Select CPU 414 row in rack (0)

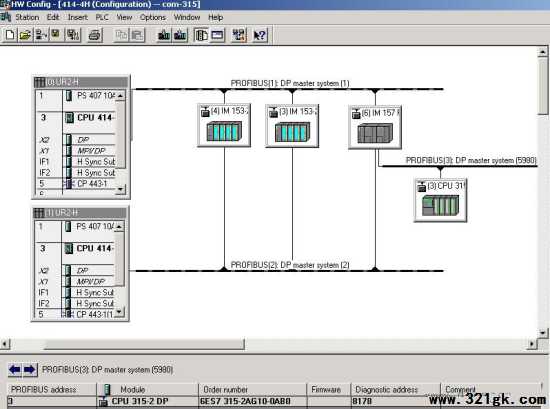[x=76, y=118]
